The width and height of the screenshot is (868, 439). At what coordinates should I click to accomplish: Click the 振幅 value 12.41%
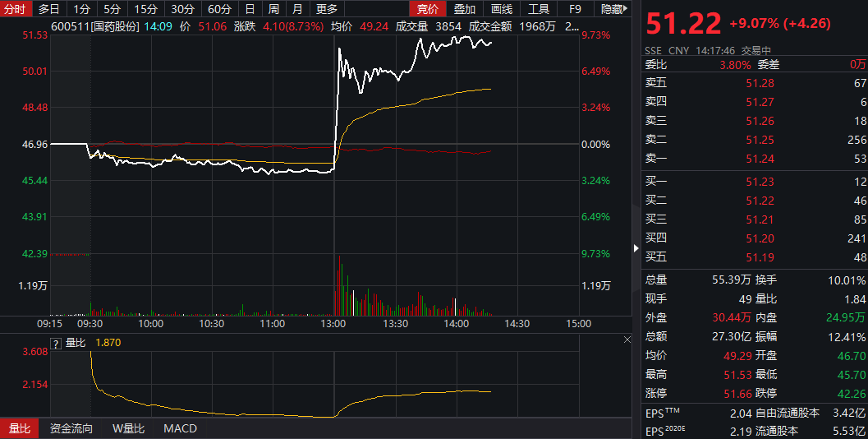847,336
